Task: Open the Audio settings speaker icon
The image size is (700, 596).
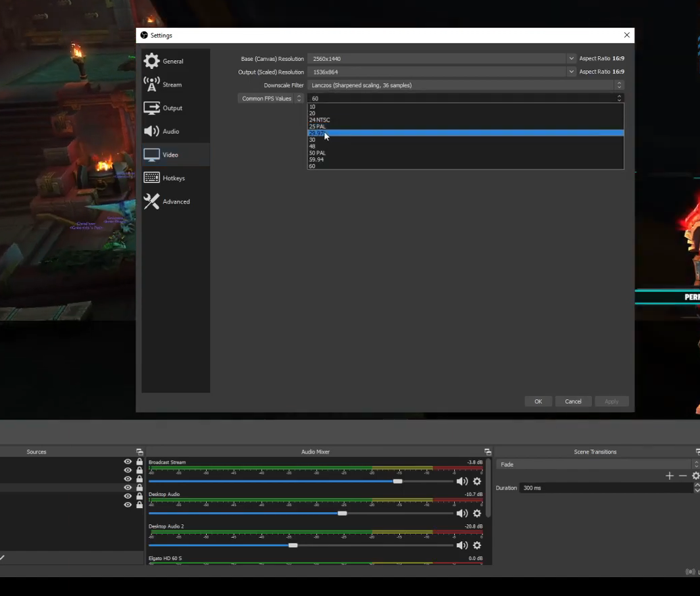Action: (151, 130)
